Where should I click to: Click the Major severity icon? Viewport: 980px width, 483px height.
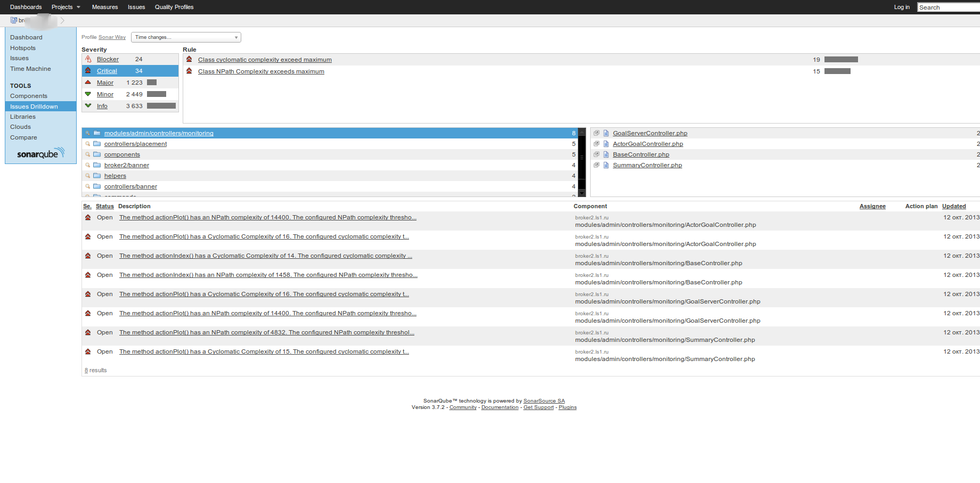point(88,83)
